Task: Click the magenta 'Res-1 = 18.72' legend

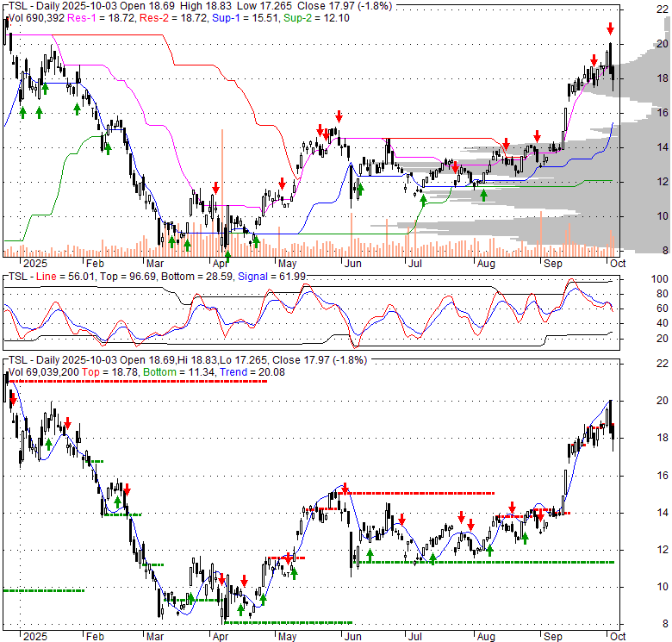Action: point(102,18)
